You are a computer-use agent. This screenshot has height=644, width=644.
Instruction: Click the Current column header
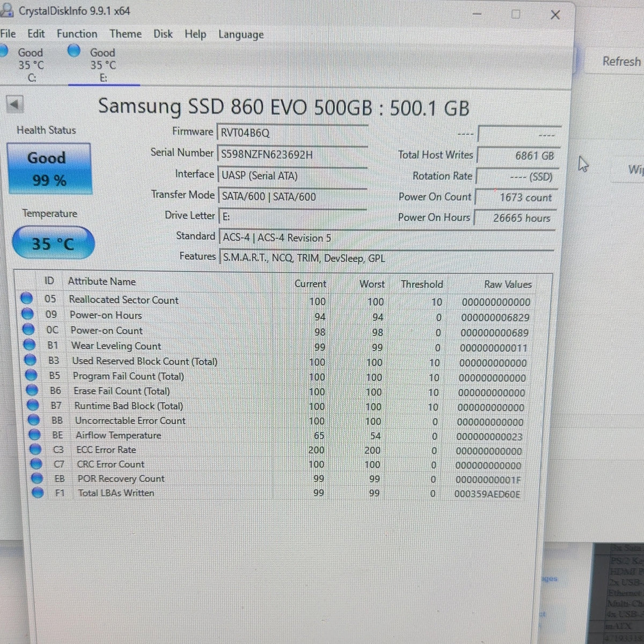[x=310, y=283]
